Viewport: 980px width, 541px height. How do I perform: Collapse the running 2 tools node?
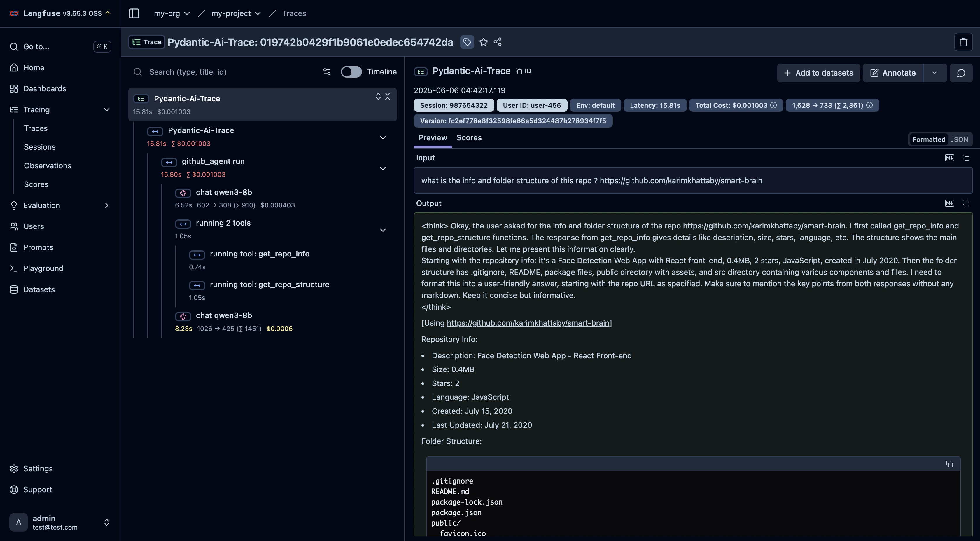point(383,230)
